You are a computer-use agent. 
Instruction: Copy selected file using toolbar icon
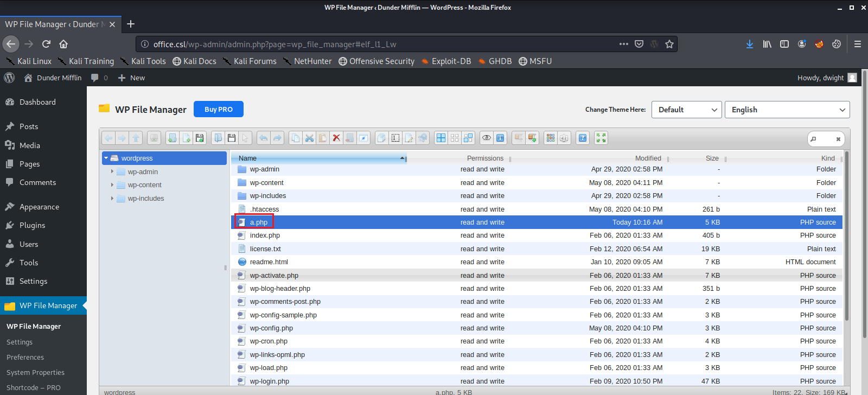296,138
